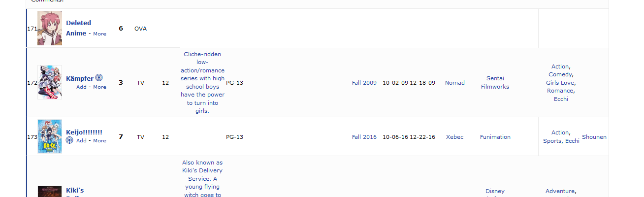Click Add link under Kämpfer
Image resolution: width=644 pixels, height=197 pixels.
[81, 87]
